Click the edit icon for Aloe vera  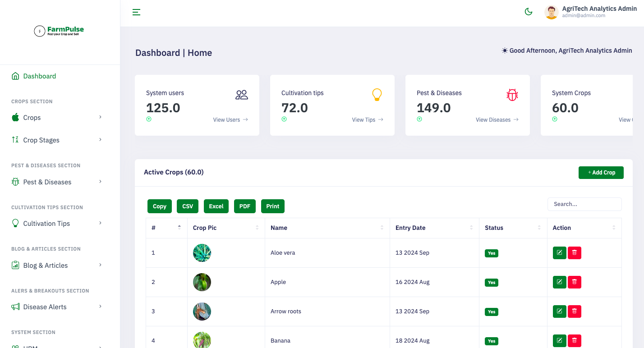[560, 253]
